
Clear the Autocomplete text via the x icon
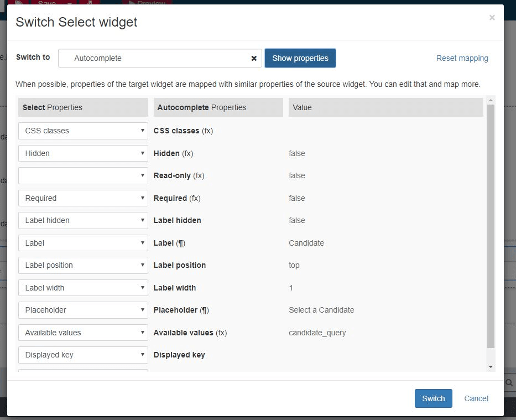click(x=254, y=58)
